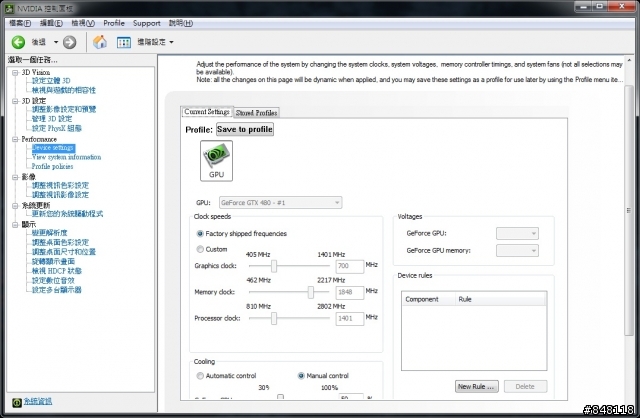Open 調整視訊影像設定 in the tree
The image size is (640, 418).
60,195
